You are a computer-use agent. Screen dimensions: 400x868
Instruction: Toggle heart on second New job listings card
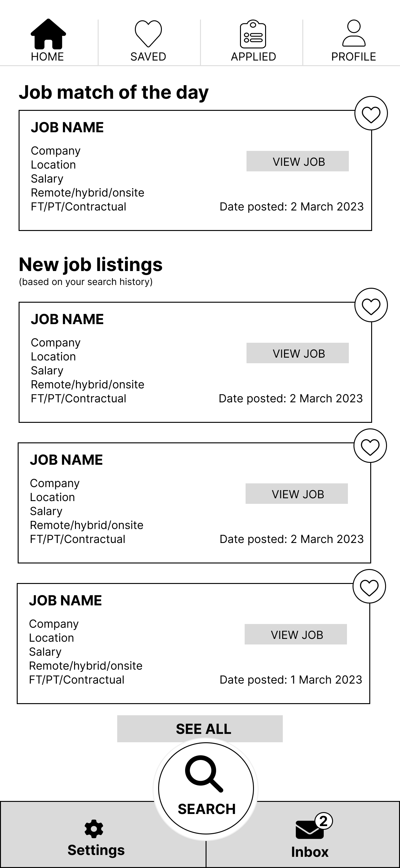tap(370, 446)
